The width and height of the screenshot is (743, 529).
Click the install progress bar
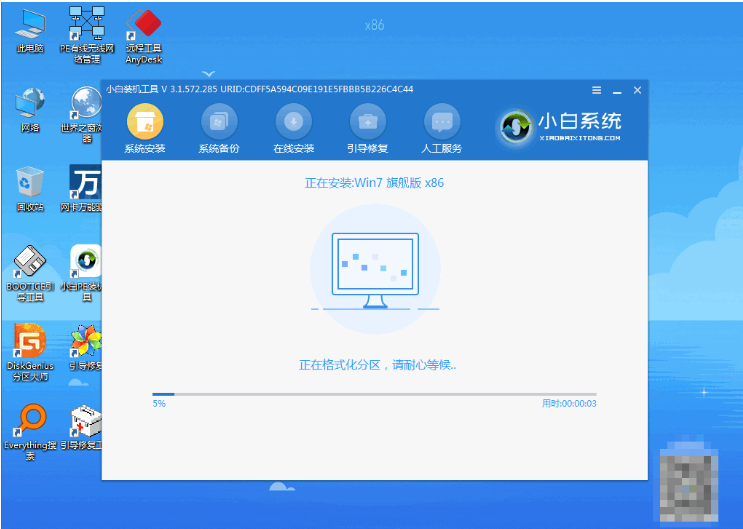pyautogui.click(x=374, y=394)
